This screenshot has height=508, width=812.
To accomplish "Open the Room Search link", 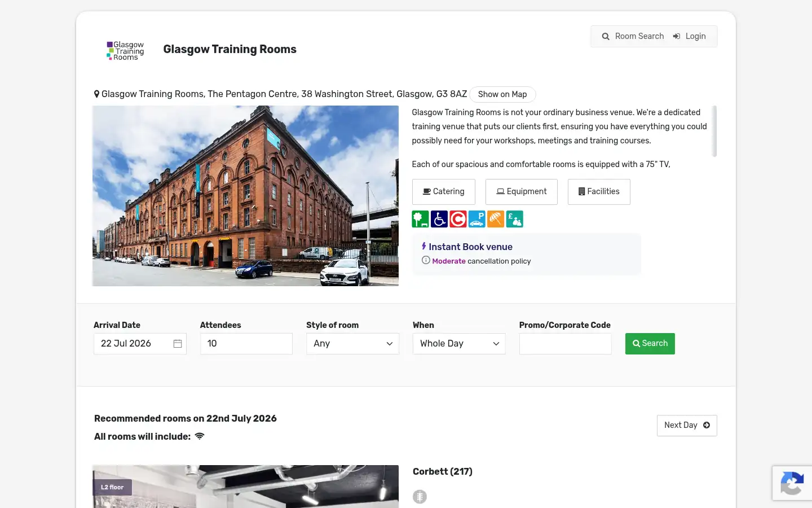I will click(633, 37).
